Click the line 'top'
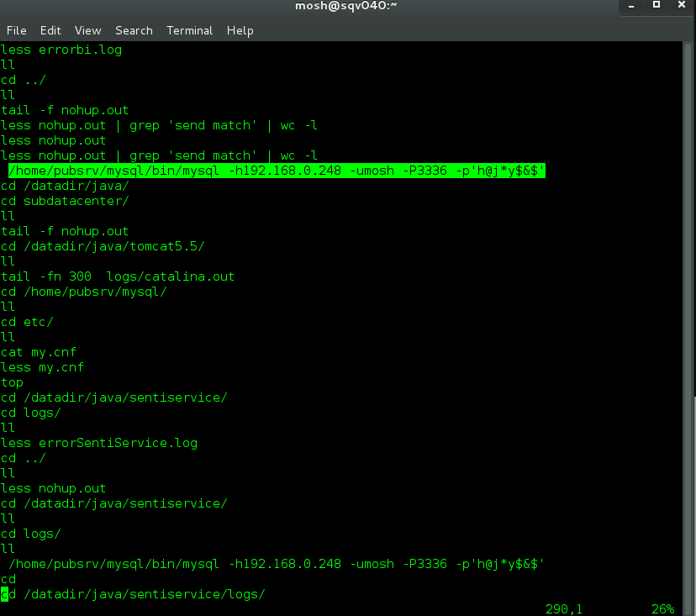 point(12,382)
